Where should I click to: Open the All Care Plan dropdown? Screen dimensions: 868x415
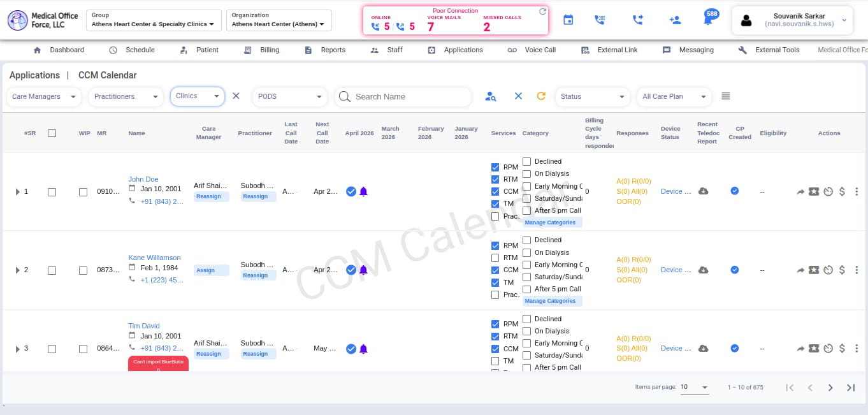tap(674, 96)
